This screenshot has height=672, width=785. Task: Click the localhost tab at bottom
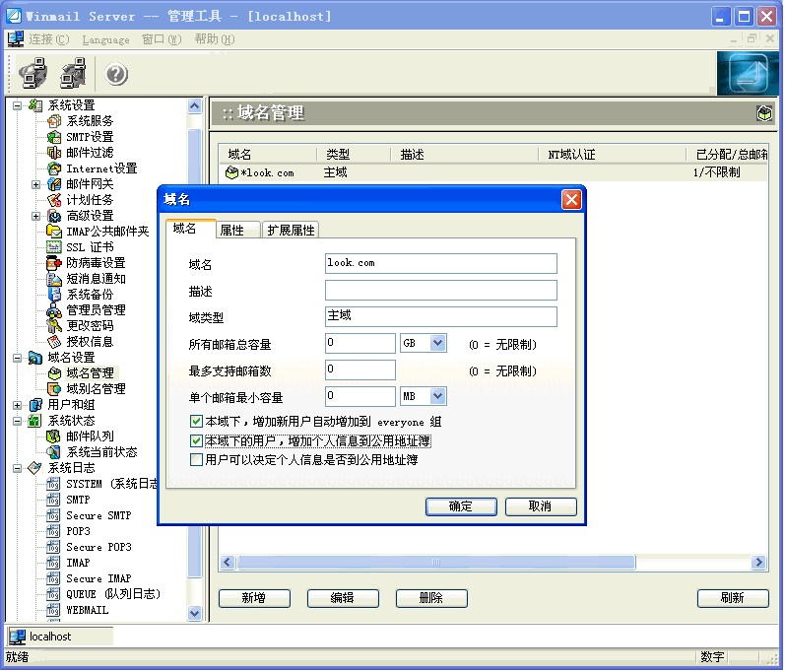tap(60, 637)
